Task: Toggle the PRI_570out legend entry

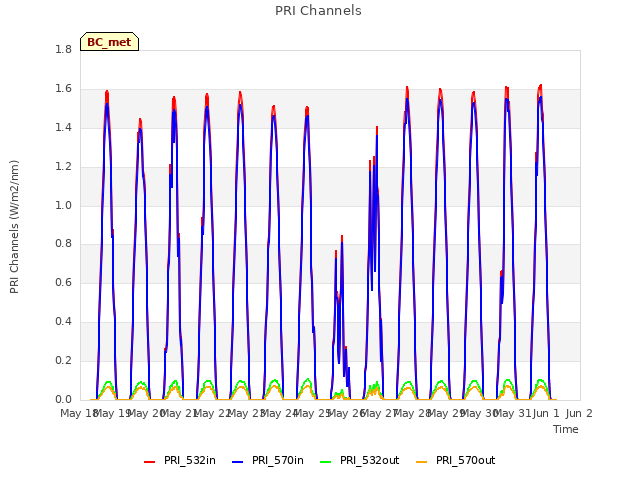Action: [x=456, y=460]
